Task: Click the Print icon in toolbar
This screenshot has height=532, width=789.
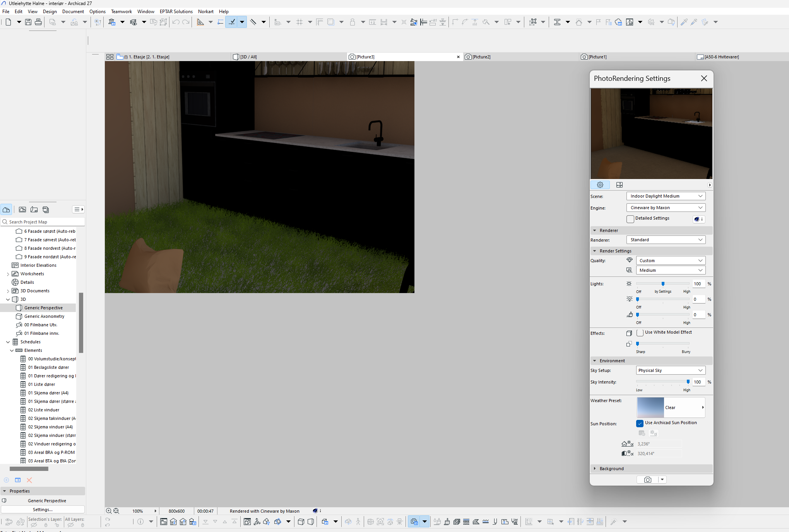Action: pyautogui.click(x=38, y=22)
